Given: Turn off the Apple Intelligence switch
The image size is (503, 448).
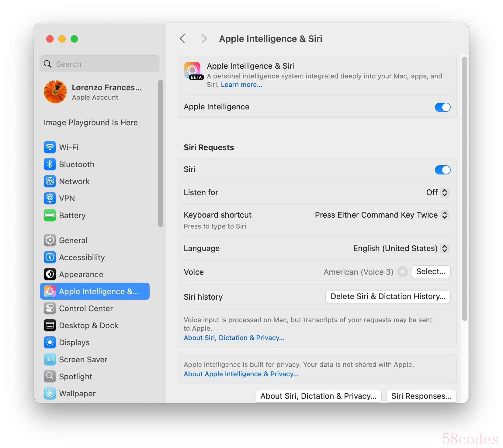Looking at the screenshot, I should pyautogui.click(x=442, y=107).
